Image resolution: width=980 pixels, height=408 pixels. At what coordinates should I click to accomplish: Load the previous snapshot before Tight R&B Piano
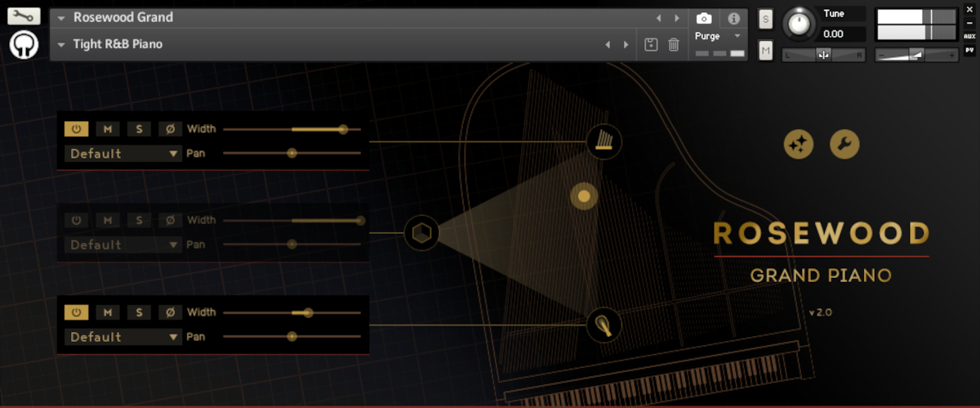pyautogui.click(x=608, y=44)
